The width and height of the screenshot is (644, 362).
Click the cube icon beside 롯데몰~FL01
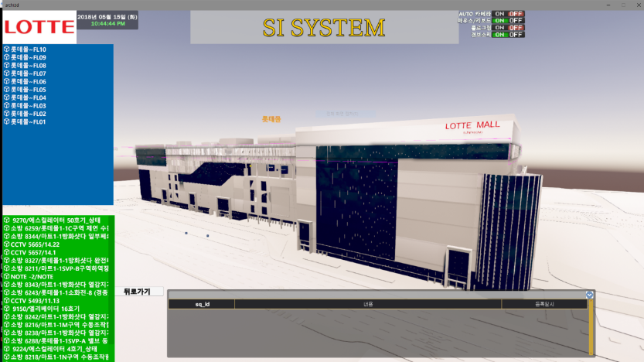(x=7, y=121)
